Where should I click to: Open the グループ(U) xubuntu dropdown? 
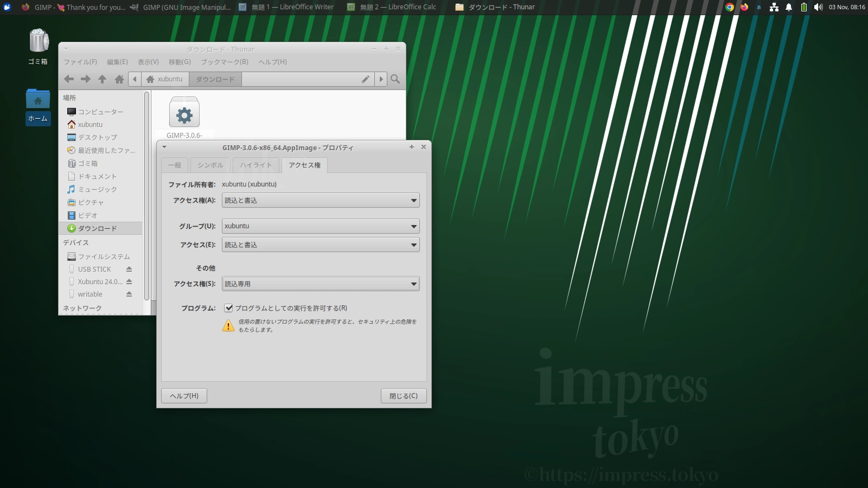[x=321, y=226]
